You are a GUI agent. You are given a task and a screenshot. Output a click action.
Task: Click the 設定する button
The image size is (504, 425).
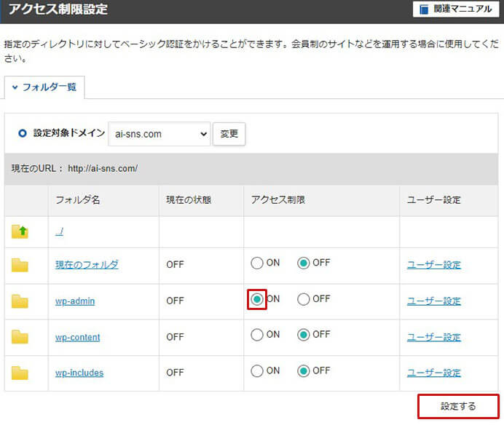[458, 406]
